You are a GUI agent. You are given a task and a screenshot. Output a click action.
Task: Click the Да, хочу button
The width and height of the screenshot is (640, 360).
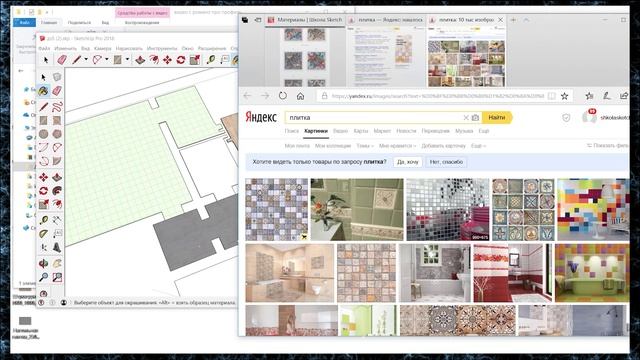tap(408, 162)
